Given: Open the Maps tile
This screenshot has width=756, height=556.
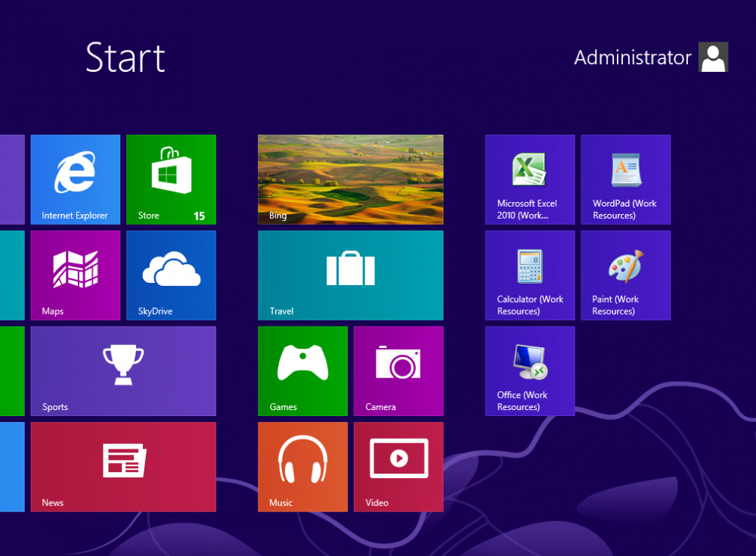Looking at the screenshot, I should [75, 275].
